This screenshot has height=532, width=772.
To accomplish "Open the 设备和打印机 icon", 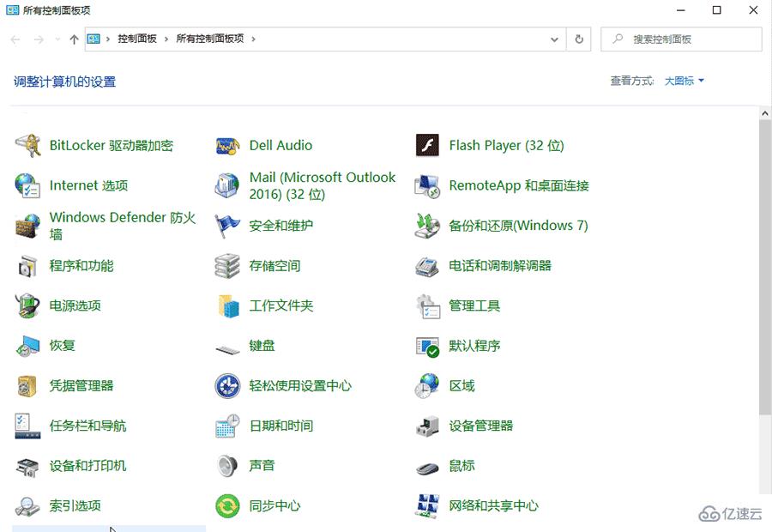I will pyautogui.click(x=27, y=466).
